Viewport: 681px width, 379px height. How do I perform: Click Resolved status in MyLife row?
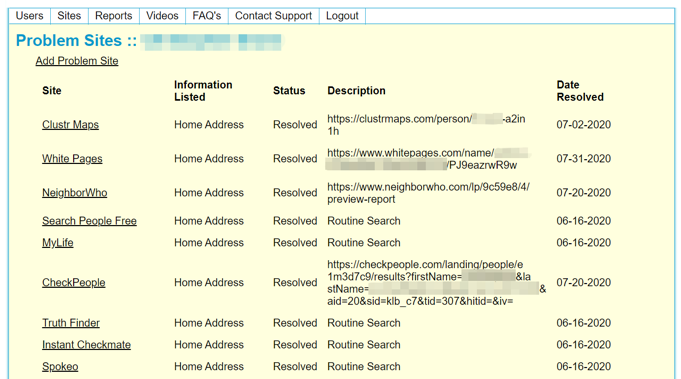pyautogui.click(x=295, y=242)
